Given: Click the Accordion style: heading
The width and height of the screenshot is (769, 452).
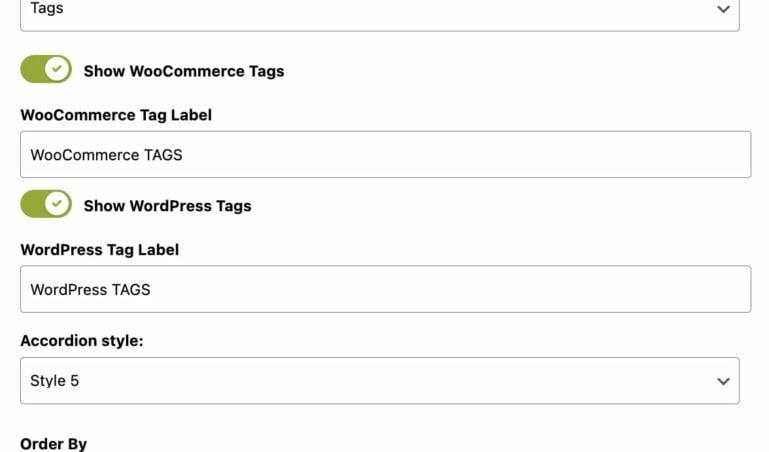Looking at the screenshot, I should coord(82,341).
